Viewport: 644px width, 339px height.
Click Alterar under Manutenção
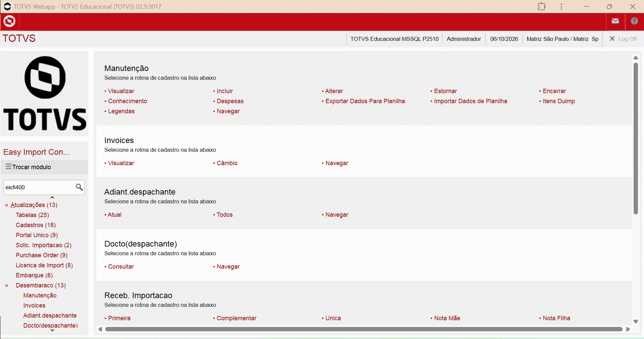pyautogui.click(x=334, y=91)
